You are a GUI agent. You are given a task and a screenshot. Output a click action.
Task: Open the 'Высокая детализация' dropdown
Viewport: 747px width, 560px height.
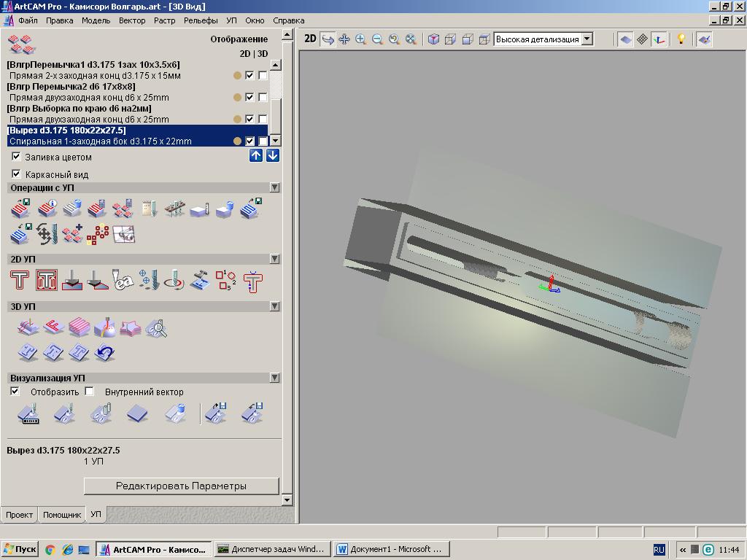coord(587,39)
